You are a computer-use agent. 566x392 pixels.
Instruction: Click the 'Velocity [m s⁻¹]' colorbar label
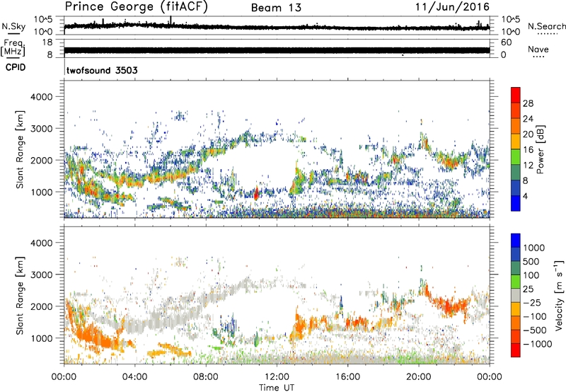click(x=559, y=295)
